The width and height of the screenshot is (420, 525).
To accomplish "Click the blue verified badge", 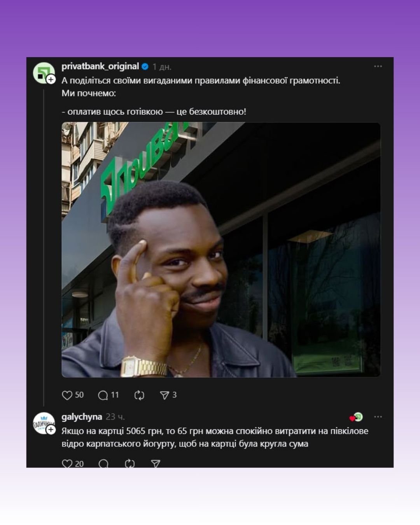I will point(145,66).
